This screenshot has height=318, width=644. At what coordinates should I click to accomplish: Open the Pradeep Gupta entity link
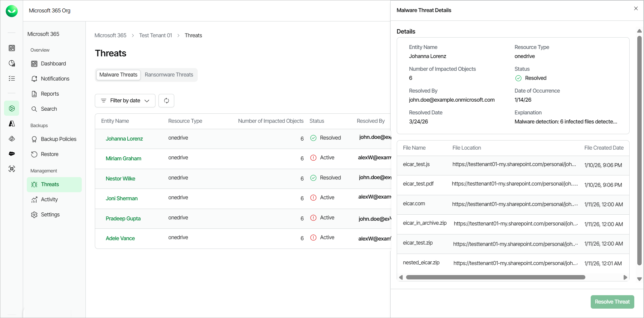pos(123,219)
